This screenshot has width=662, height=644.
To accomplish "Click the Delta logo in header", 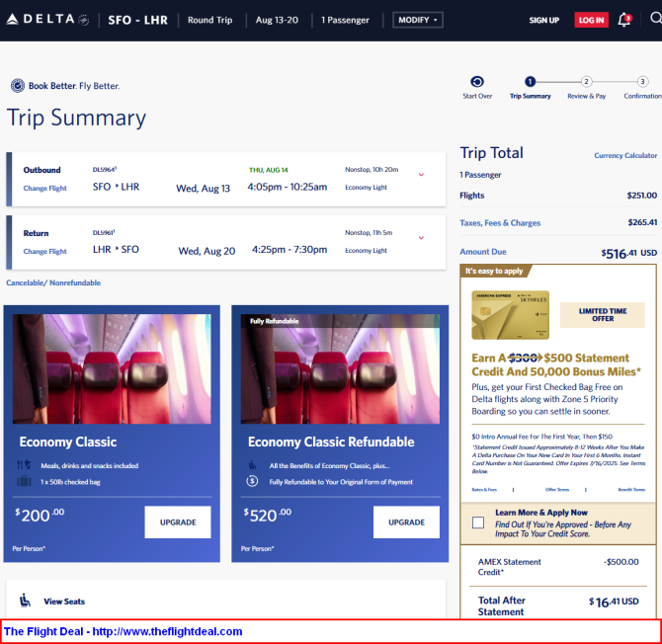I will pos(47,20).
